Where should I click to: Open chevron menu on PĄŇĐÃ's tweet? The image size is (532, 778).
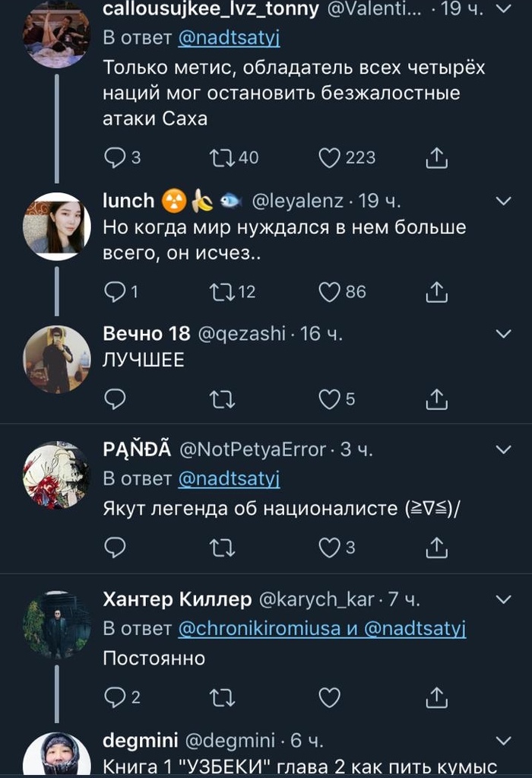point(503,450)
